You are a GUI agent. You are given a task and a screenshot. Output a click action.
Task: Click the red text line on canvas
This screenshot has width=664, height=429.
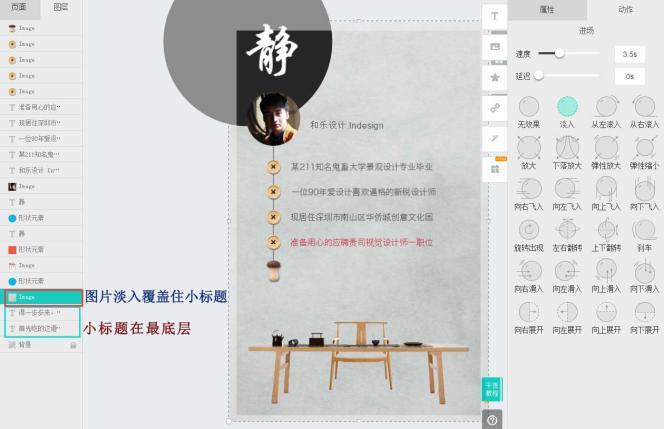(361, 242)
